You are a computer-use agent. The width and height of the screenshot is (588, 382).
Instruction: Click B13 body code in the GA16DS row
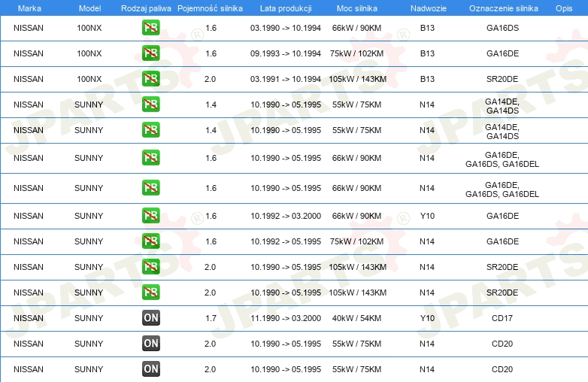coord(427,28)
